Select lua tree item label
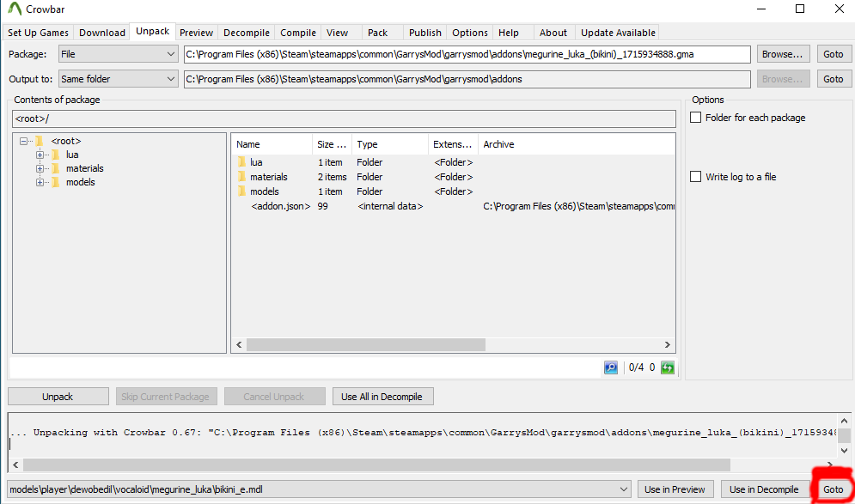The width and height of the screenshot is (855, 504). click(x=72, y=155)
